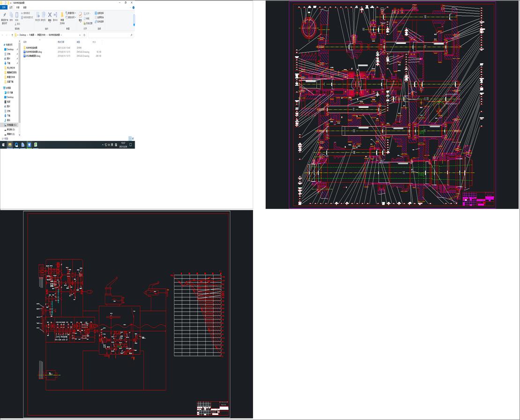Click the Paste shortcut item in the ribbon
The width and height of the screenshot is (520, 420).
(x=27, y=18)
